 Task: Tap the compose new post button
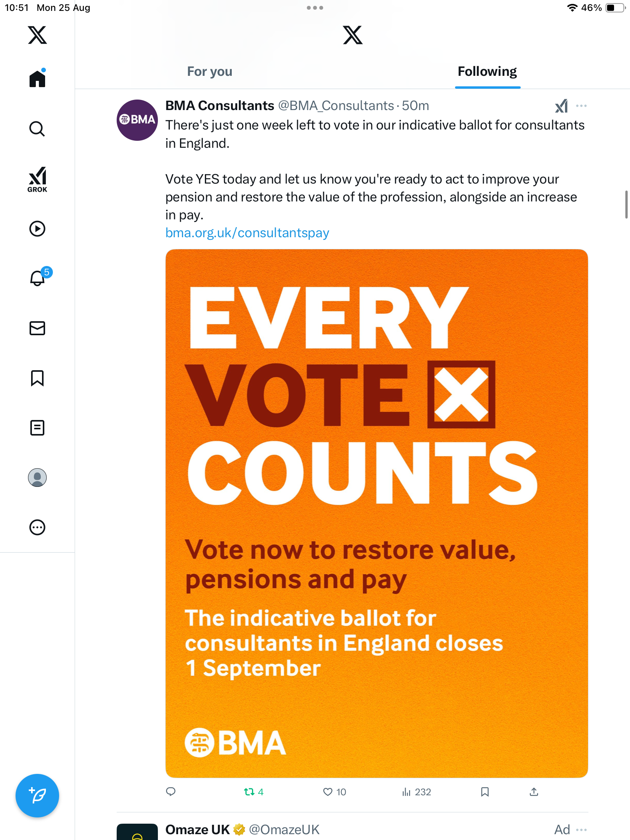point(37,796)
